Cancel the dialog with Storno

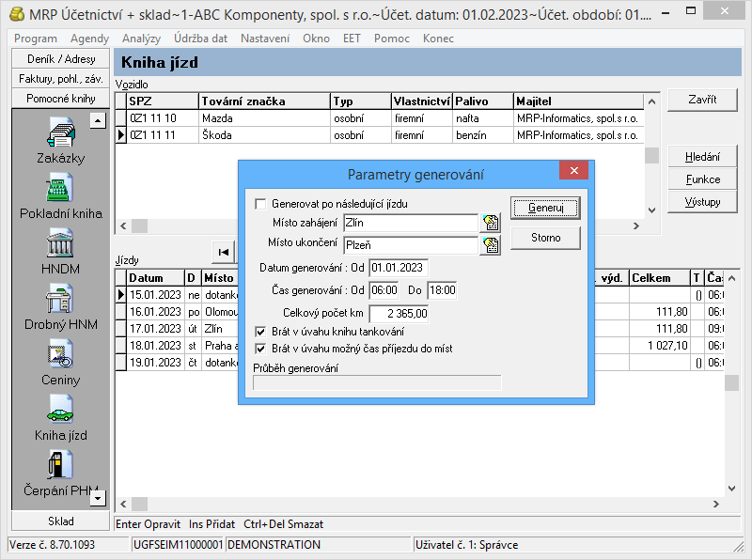(545, 238)
